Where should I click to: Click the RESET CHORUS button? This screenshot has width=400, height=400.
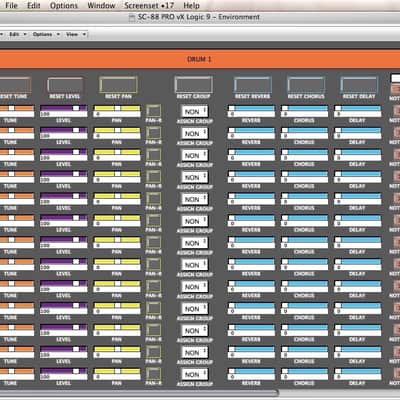(306, 85)
